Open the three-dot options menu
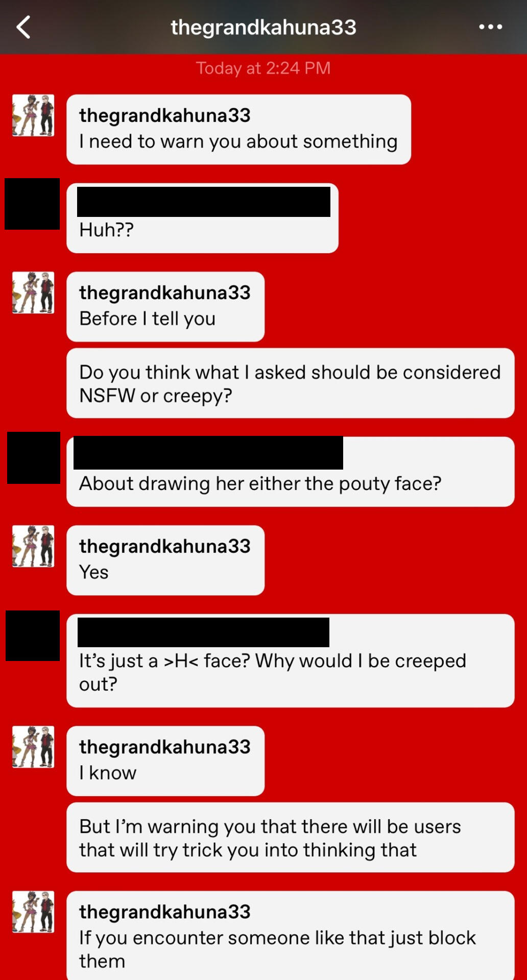The height and width of the screenshot is (980, 527). coord(491,27)
